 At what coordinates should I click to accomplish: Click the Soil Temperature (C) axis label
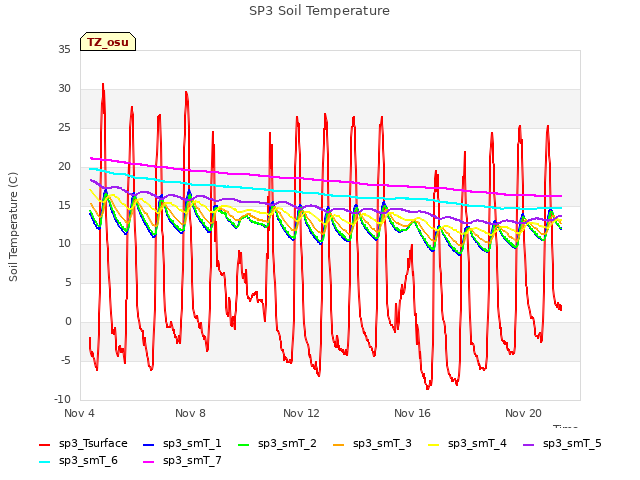coord(13,227)
